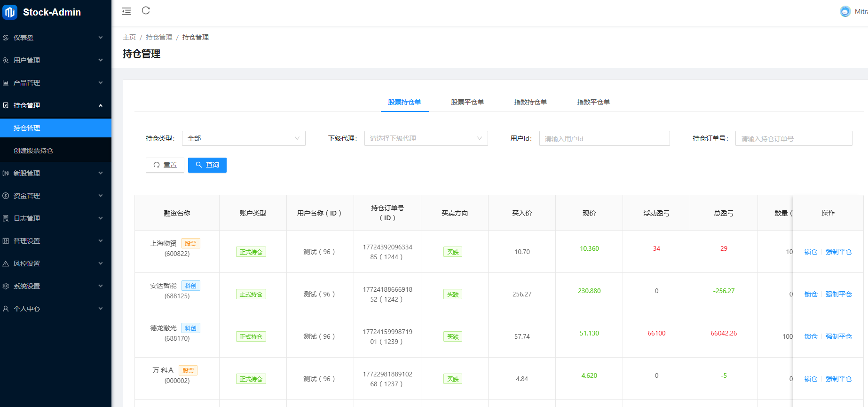Open the 下级代理 dropdown selector
This screenshot has height=407, width=868.
pos(426,138)
